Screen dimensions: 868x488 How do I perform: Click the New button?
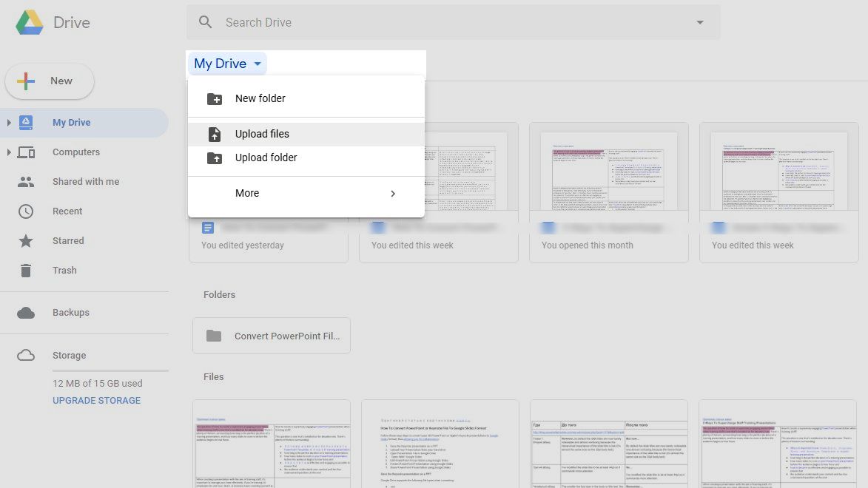(49, 81)
